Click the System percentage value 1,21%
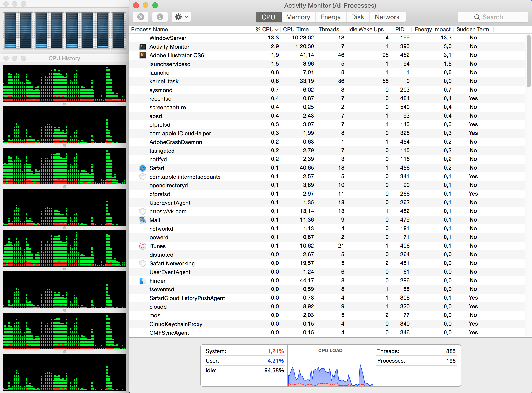532x393 pixels. click(276, 351)
